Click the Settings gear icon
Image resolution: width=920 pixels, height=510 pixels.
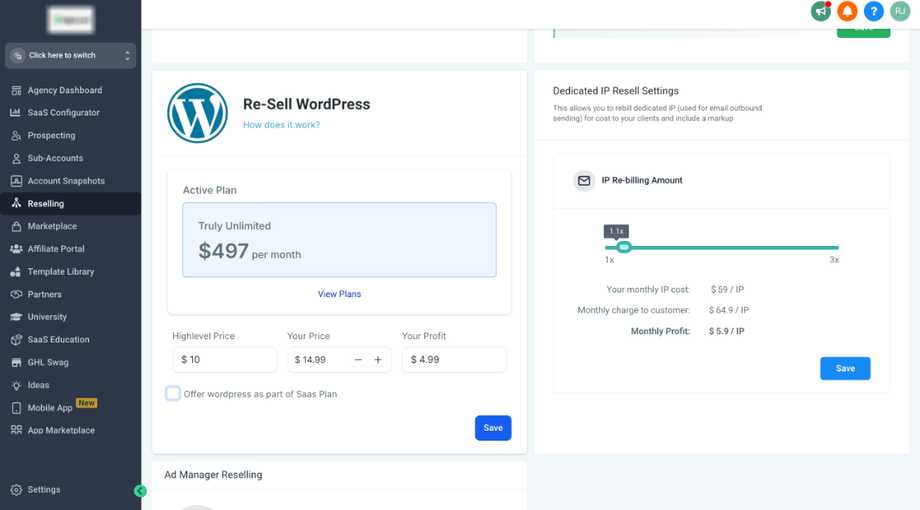tap(16, 489)
